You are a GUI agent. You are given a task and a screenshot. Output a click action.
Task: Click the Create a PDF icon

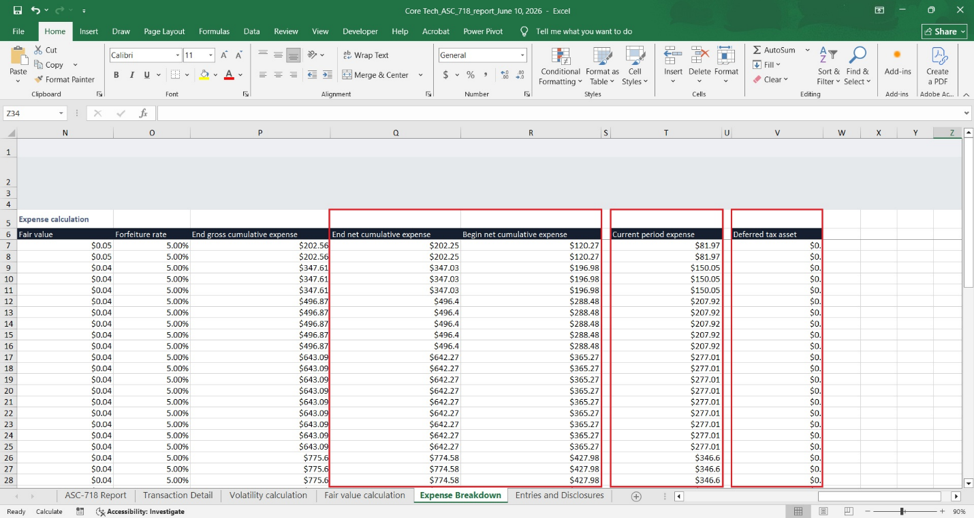937,66
